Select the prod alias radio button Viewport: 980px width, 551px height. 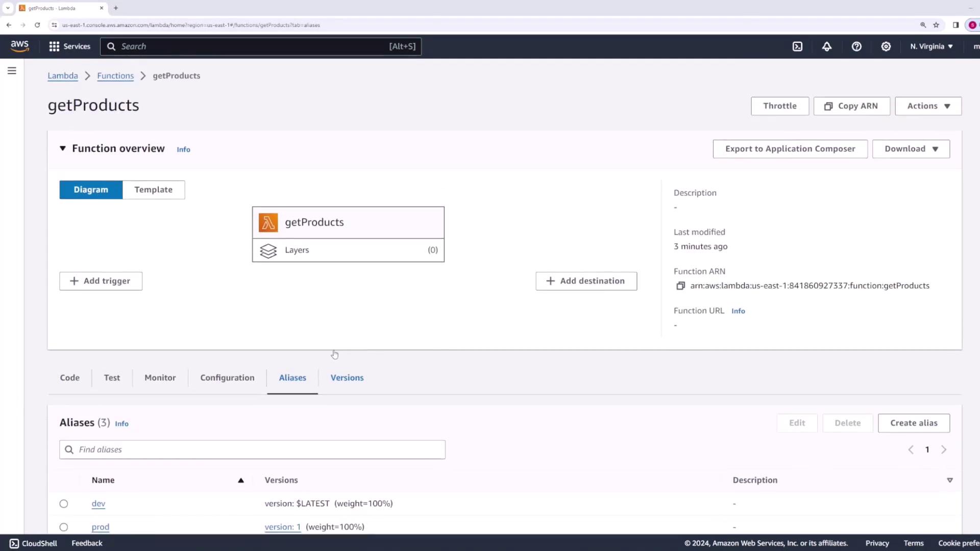pos(64,527)
